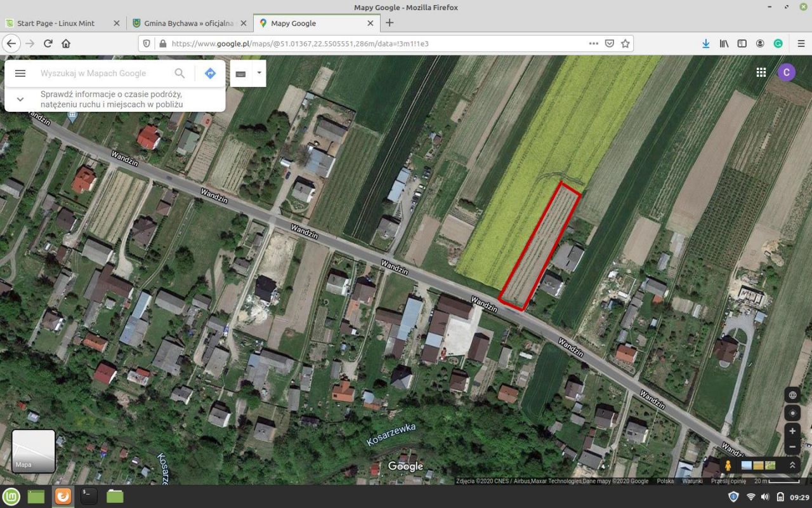Click the magnifier search icon in Maps
This screenshot has width=812, height=508.
180,73
